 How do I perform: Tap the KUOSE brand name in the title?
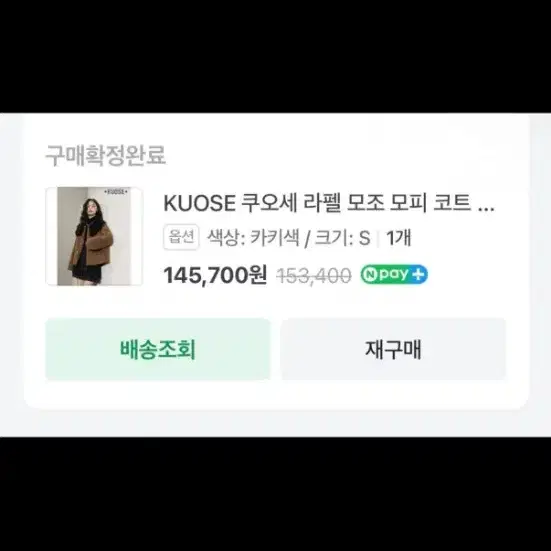(x=199, y=203)
